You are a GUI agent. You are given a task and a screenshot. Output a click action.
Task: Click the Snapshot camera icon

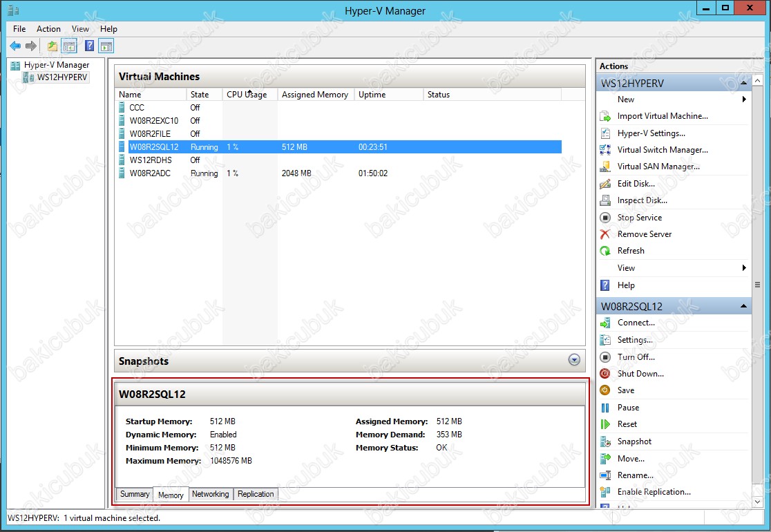click(x=605, y=441)
